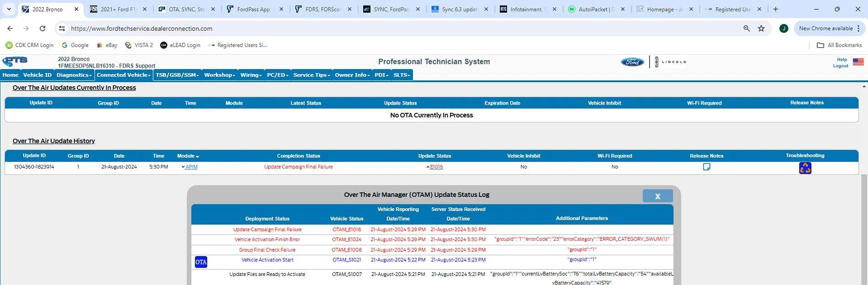Image resolution: width=868 pixels, height=285 pixels.
Task: Expand the Connected Vehicle menu
Action: pos(124,75)
